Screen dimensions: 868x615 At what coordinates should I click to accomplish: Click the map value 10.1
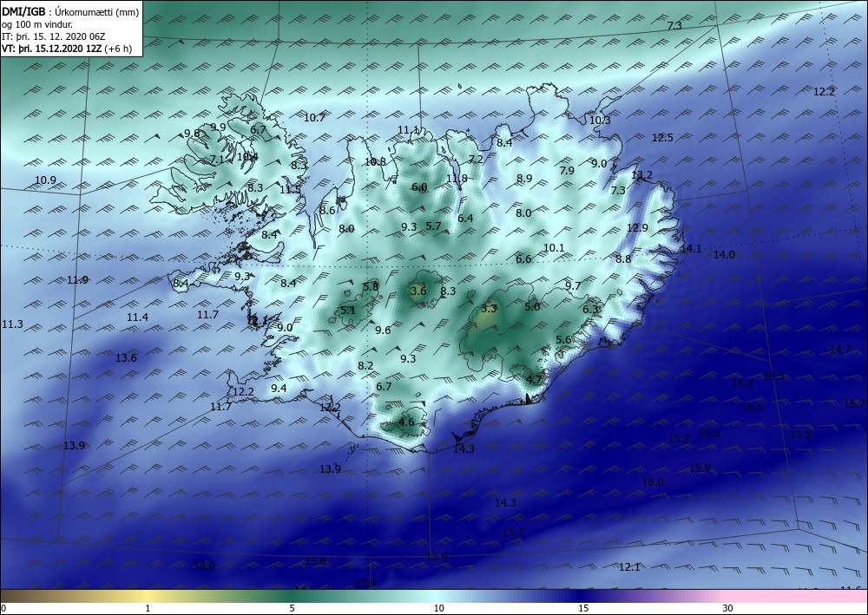(554, 248)
